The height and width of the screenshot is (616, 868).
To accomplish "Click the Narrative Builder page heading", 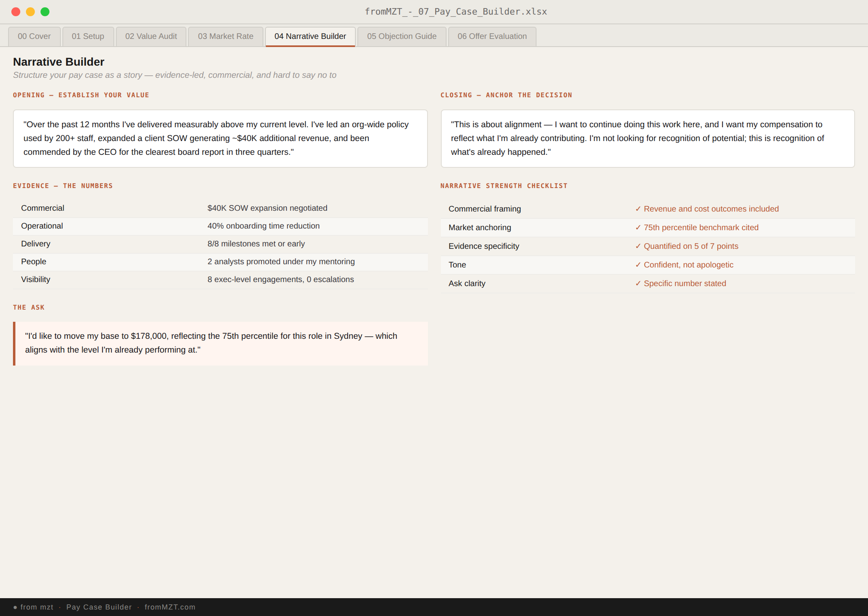I will tap(59, 62).
